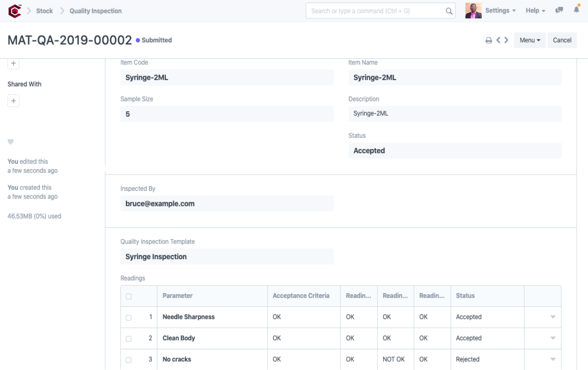
Task: Go to next document arrow
Action: [506, 40]
